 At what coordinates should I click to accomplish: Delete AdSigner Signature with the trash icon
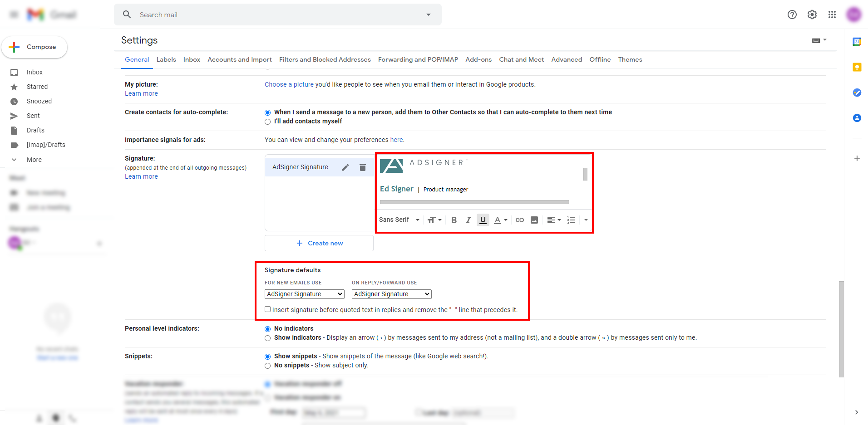tap(362, 167)
